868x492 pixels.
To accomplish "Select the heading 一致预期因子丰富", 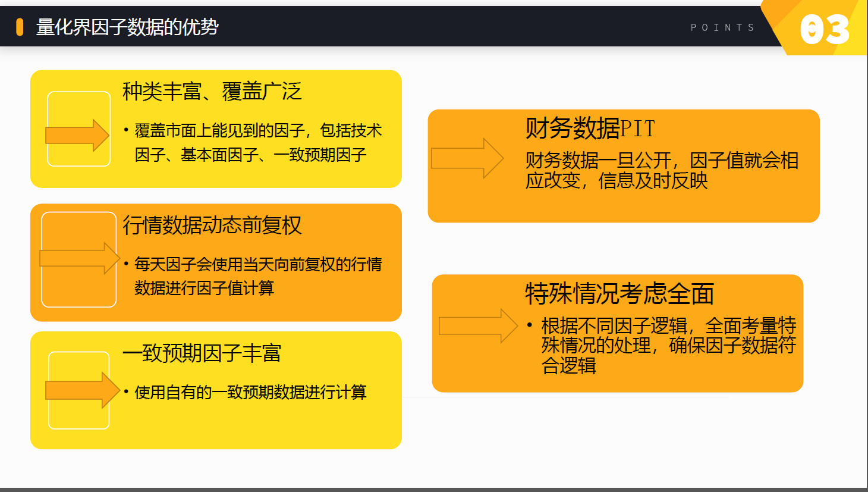I will pyautogui.click(x=202, y=353).
